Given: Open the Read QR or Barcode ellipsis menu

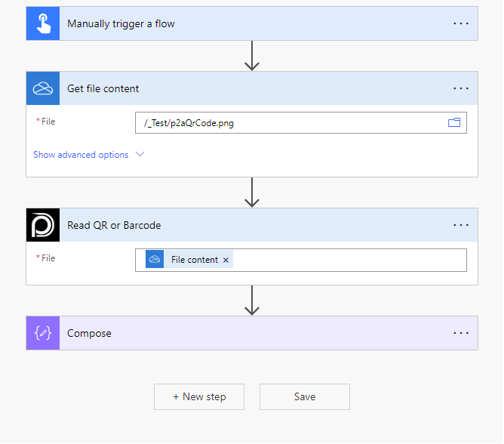Looking at the screenshot, I should tap(461, 225).
